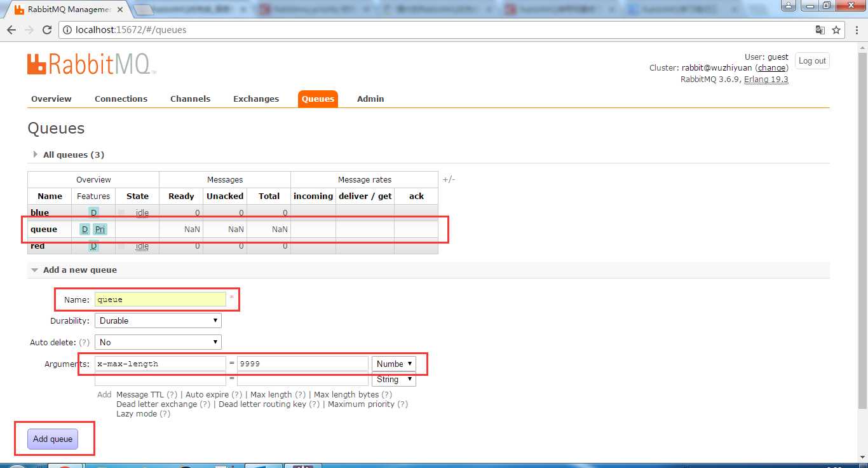The image size is (868, 468).
Task: Close the RabbitMQ Management tab
Action: click(120, 10)
